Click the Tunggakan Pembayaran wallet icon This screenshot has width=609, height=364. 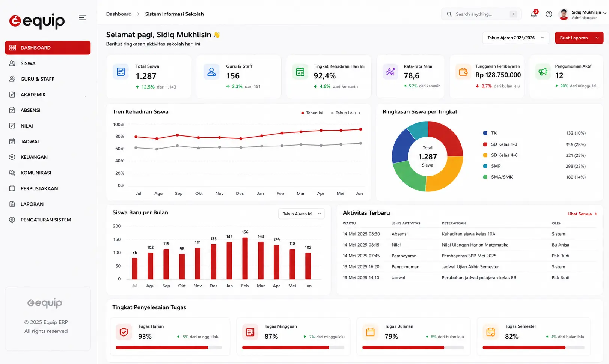pos(463,72)
